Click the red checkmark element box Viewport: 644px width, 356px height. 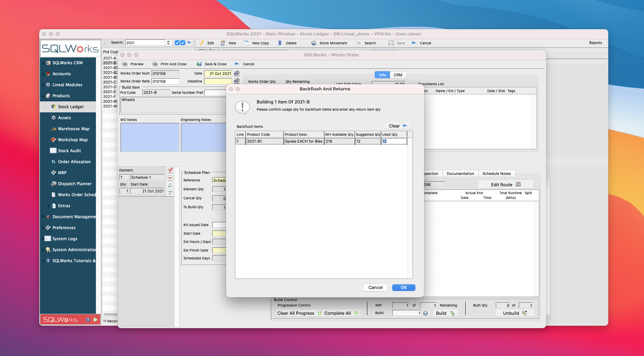(170, 170)
